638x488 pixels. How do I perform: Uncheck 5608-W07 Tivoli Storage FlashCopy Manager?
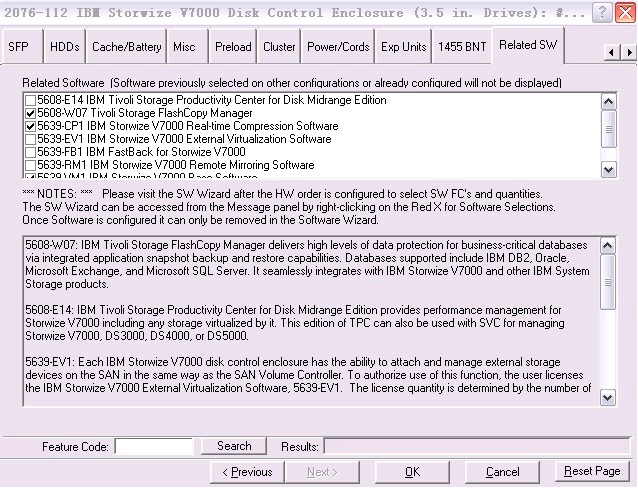point(31,113)
